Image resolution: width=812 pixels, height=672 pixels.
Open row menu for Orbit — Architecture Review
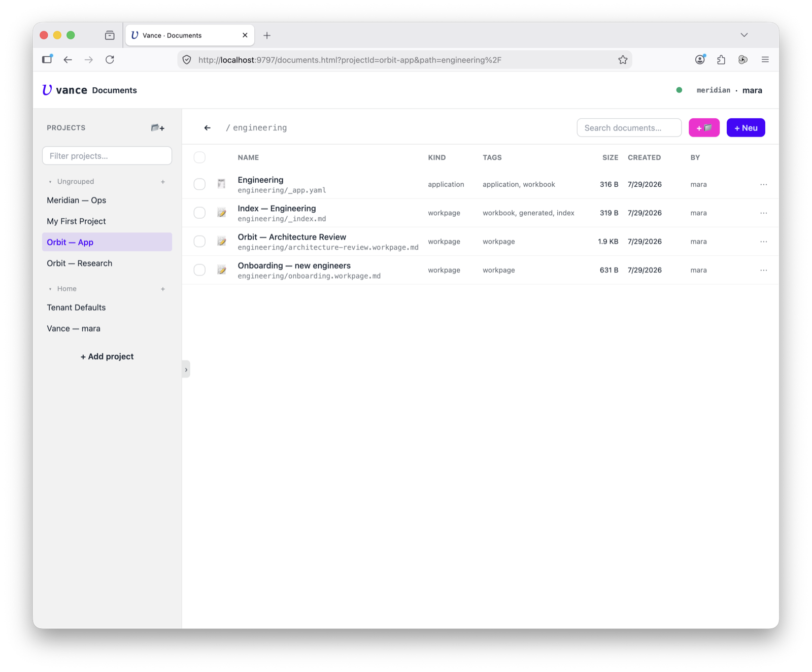pos(763,242)
